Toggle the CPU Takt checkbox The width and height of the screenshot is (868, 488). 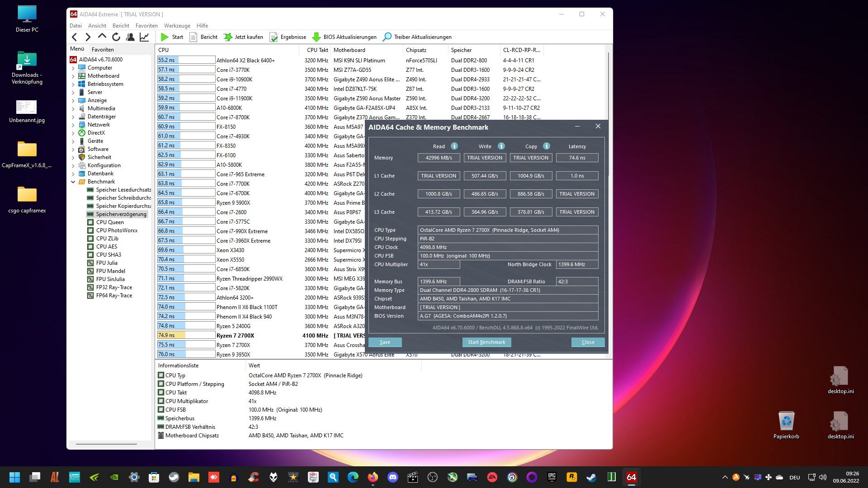coord(161,392)
